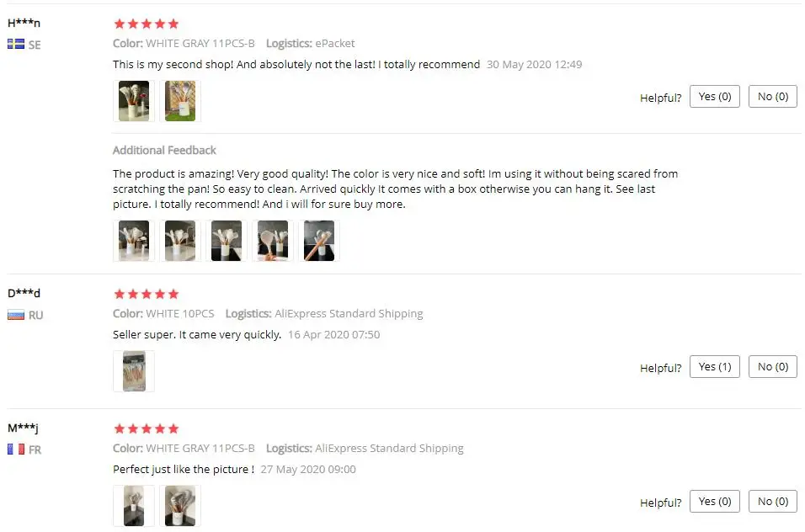
Task: Vote No (0) on M***j's review
Action: point(773,501)
